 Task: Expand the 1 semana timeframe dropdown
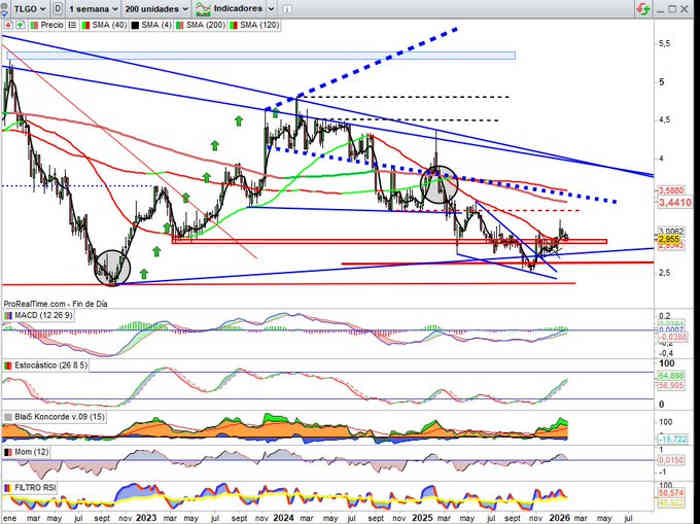click(95, 8)
